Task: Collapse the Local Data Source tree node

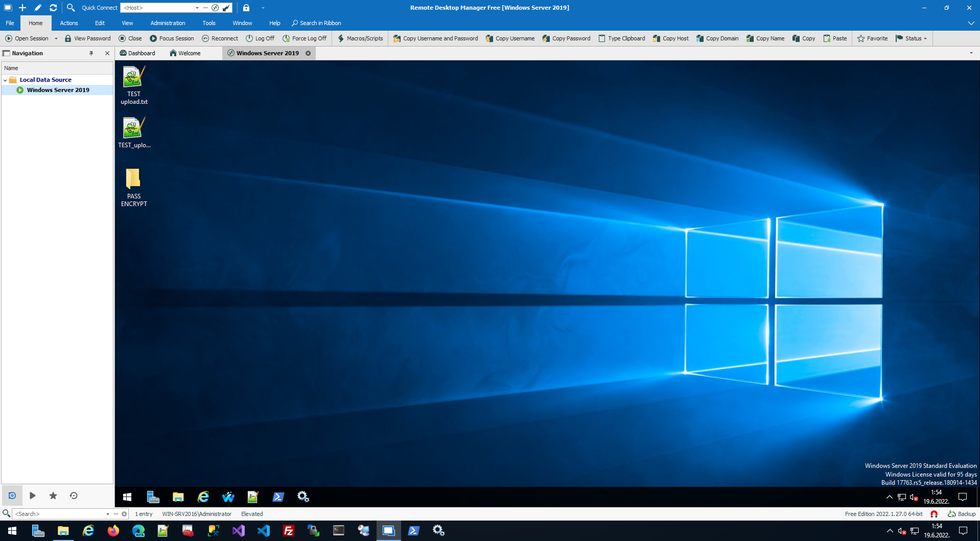Action: [x=5, y=80]
